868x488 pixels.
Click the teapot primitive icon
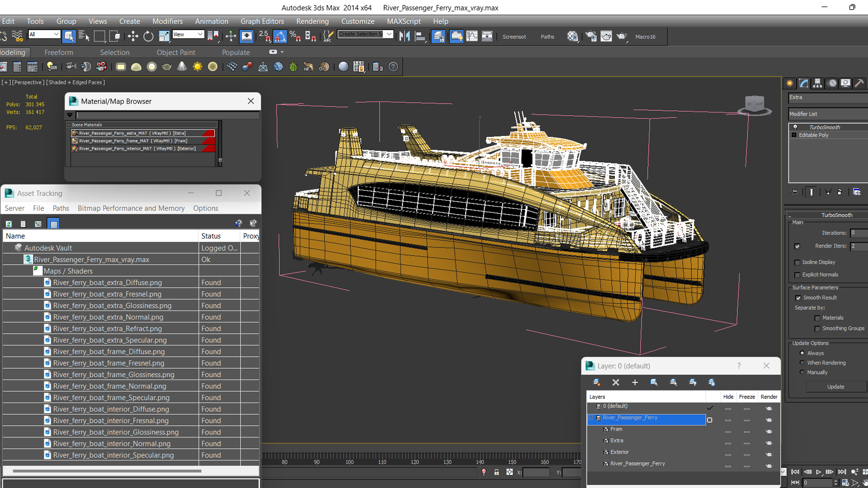coord(166,67)
